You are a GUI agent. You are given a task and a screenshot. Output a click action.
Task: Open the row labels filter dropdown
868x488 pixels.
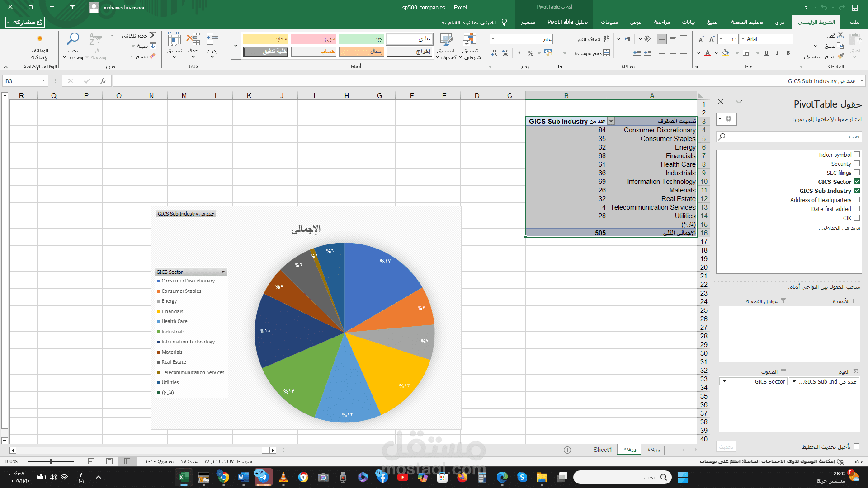point(611,121)
